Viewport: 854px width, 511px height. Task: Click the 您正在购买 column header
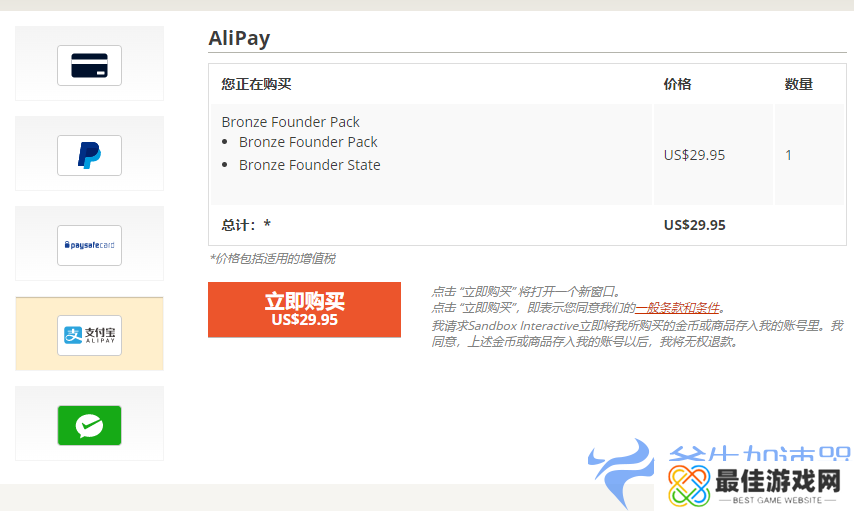(x=256, y=84)
